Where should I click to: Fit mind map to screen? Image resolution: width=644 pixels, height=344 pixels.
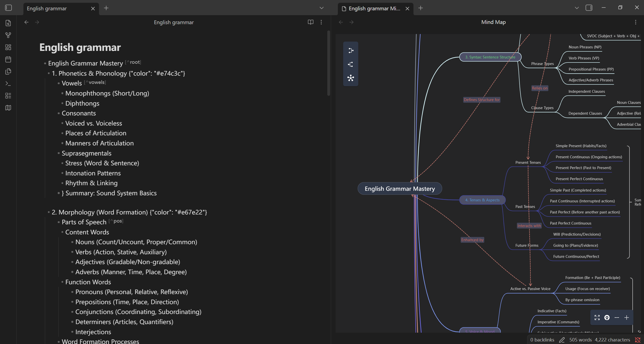(597, 318)
